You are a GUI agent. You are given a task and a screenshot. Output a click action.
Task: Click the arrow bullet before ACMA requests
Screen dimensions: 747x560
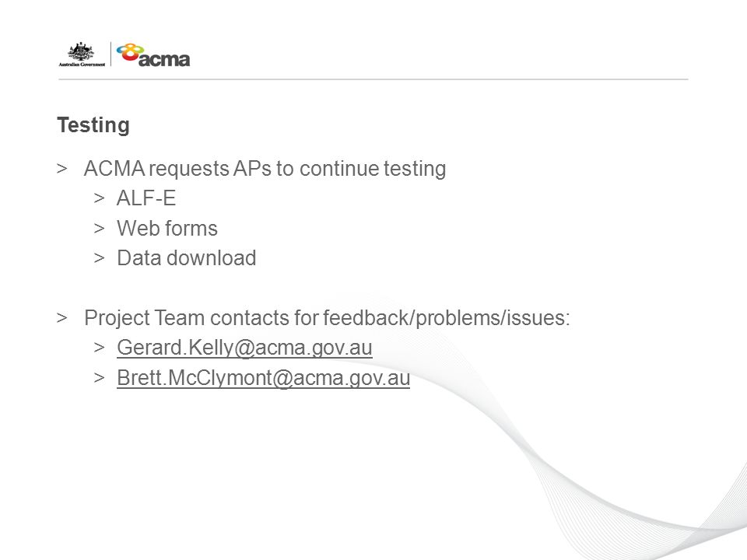point(62,169)
